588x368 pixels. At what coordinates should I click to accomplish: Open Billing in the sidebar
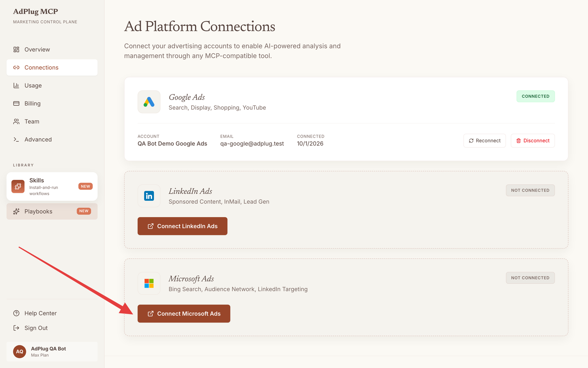(52, 103)
